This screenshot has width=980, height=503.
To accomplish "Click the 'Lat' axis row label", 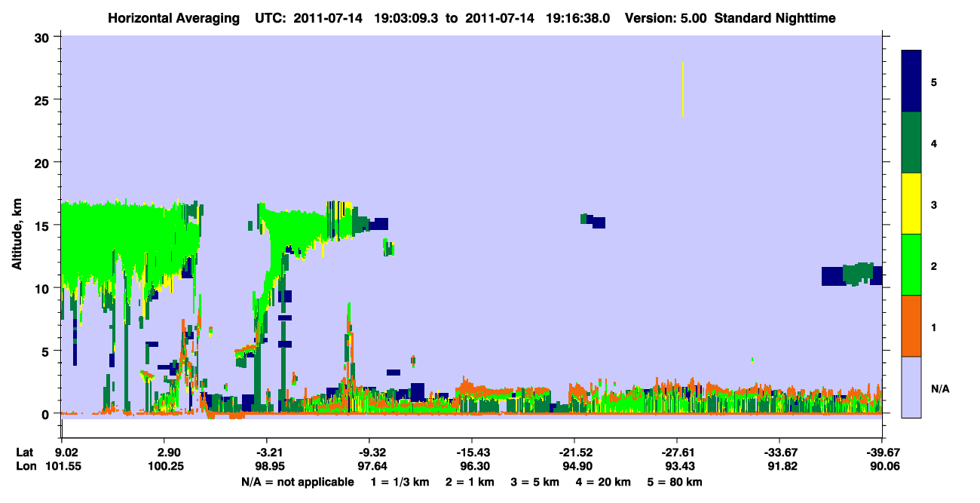I will [x=24, y=452].
